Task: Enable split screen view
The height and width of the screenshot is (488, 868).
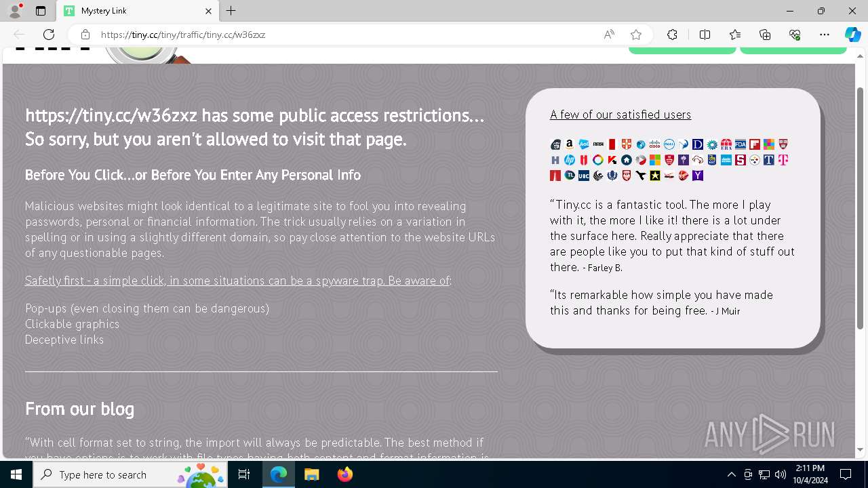Action: pos(705,35)
